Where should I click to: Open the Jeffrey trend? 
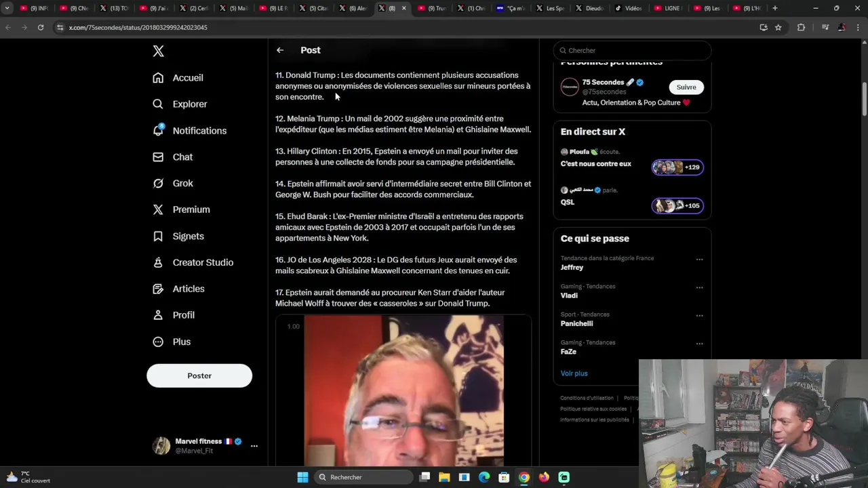pyautogui.click(x=572, y=268)
